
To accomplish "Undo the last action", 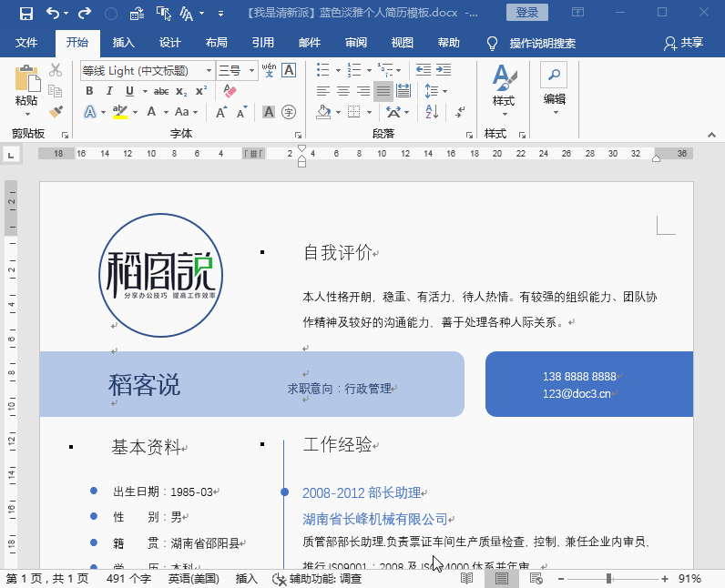I will pos(52,13).
